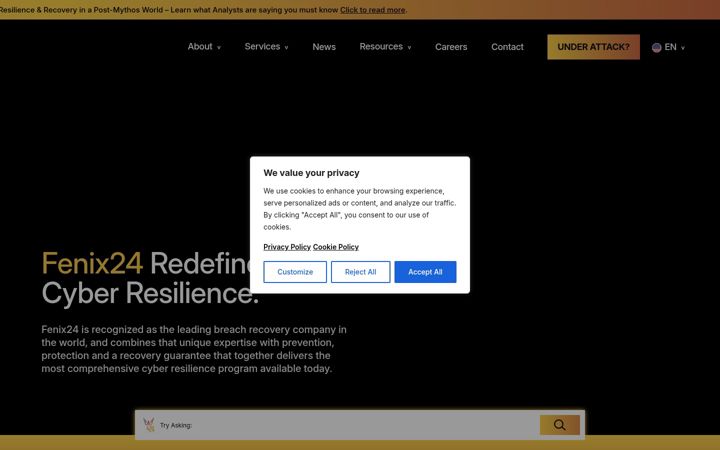Open the Resources navigation menu
The width and height of the screenshot is (720, 450).
tap(381, 46)
